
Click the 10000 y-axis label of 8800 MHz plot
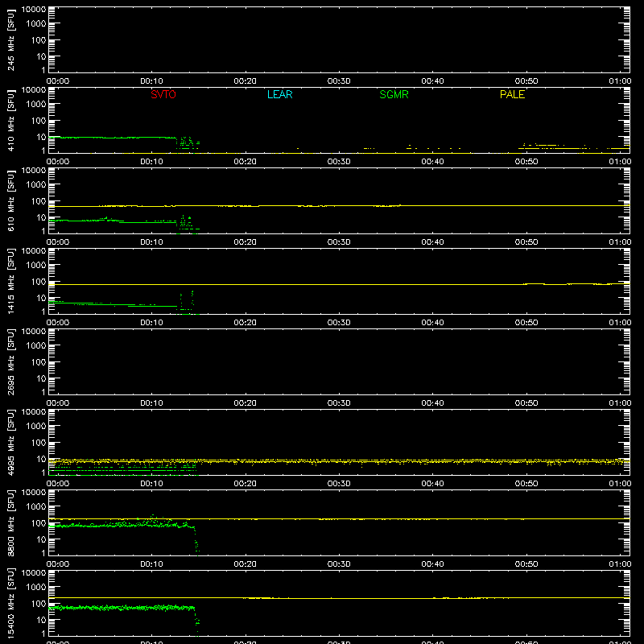34,493
